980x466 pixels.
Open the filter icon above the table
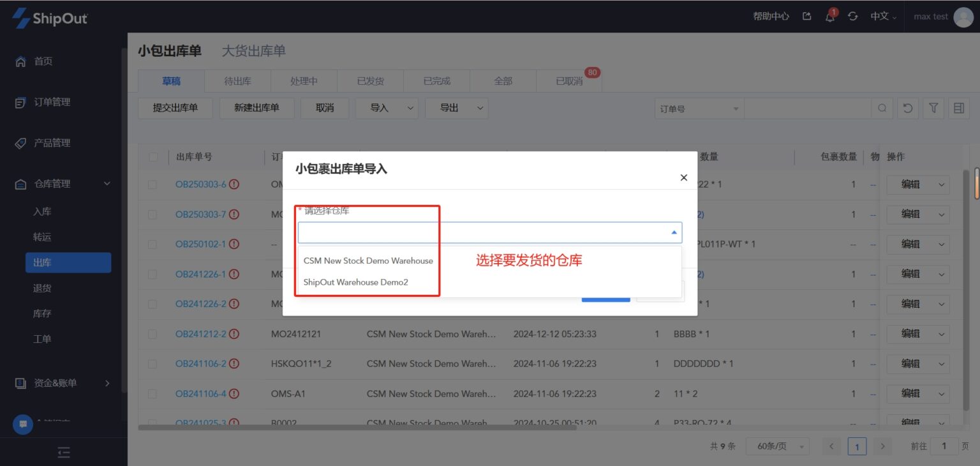933,108
